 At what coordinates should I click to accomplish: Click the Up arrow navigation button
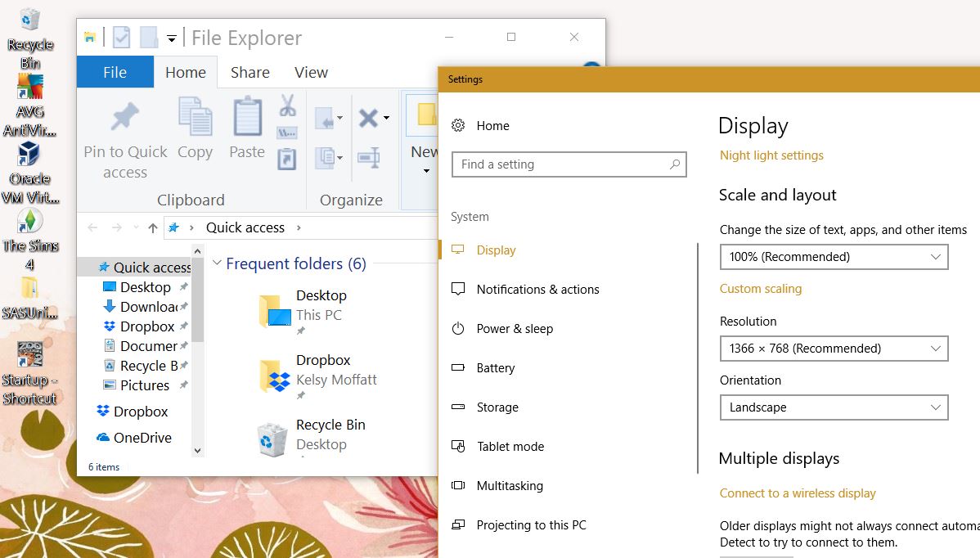152,228
